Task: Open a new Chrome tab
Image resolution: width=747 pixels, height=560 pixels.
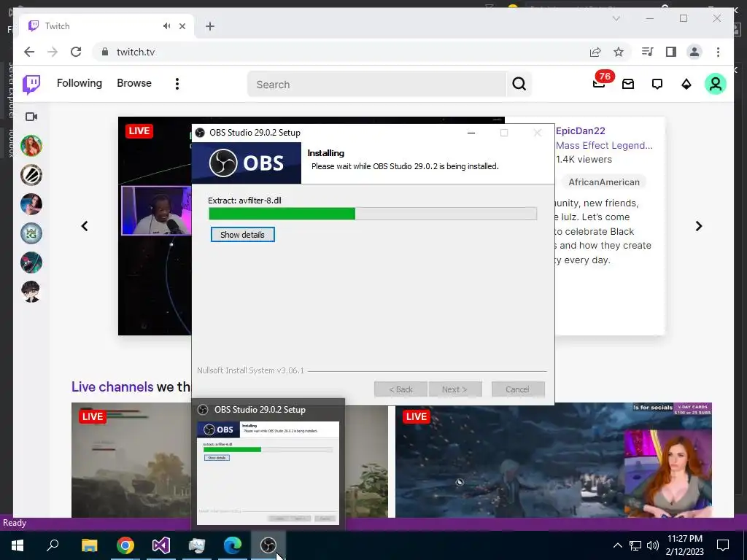Action: pyautogui.click(x=210, y=26)
